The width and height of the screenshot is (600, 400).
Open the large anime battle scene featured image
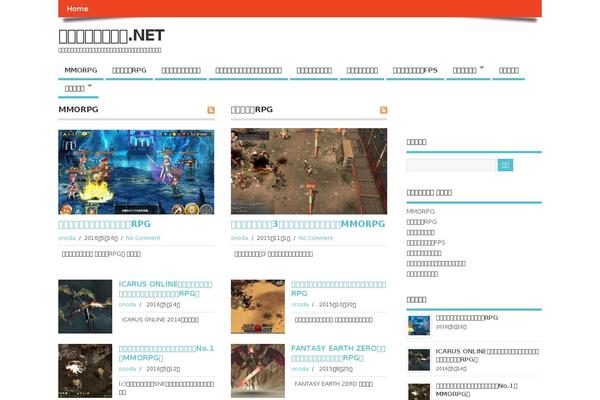(x=136, y=172)
